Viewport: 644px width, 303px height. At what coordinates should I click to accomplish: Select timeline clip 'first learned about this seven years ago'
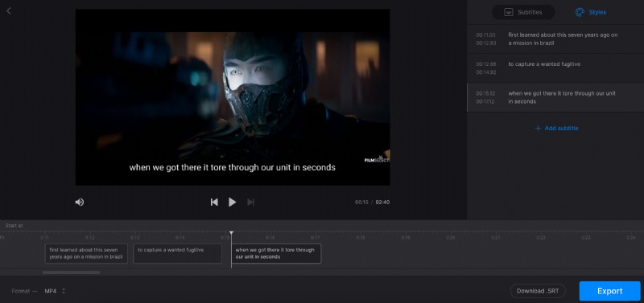point(86,253)
